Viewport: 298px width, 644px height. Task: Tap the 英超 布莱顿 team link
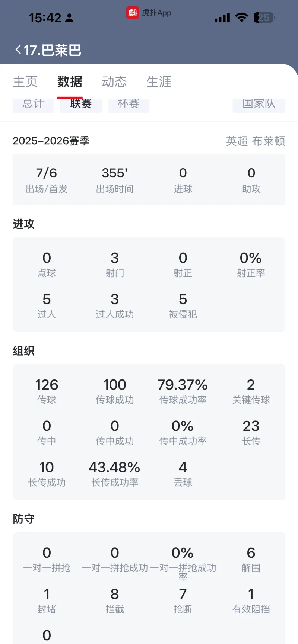tap(256, 141)
